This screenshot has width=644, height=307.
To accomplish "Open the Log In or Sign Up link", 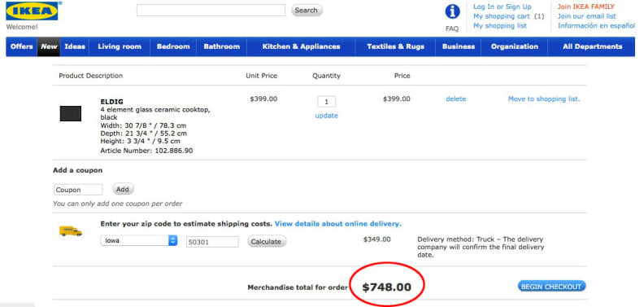I will tap(503, 7).
